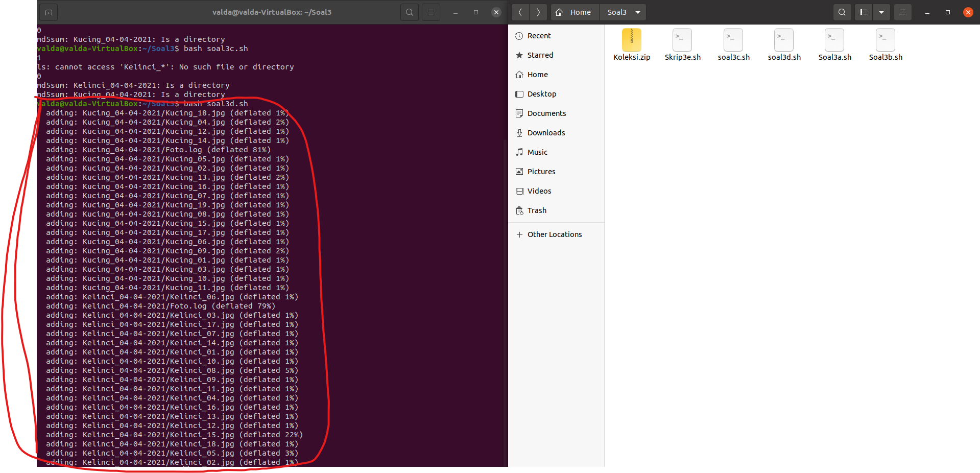Switch Files to list view
Viewport: 980px width, 473px height.
coord(863,12)
